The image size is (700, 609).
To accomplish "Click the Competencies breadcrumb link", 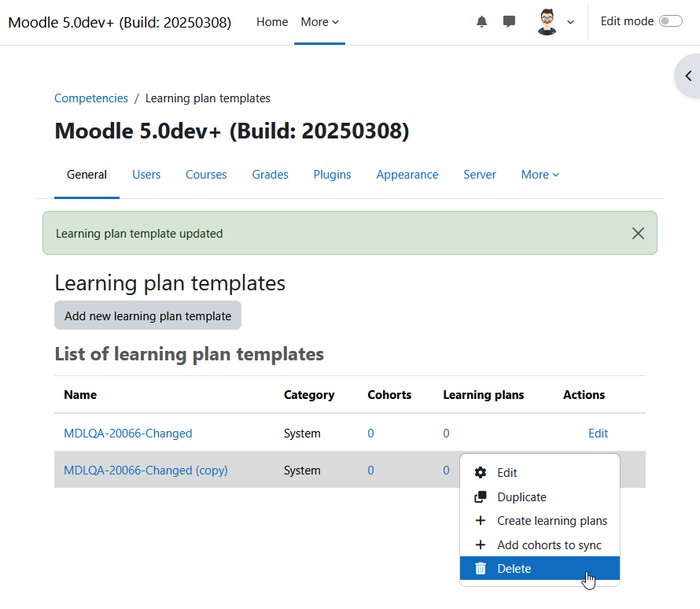I will pos(91,98).
